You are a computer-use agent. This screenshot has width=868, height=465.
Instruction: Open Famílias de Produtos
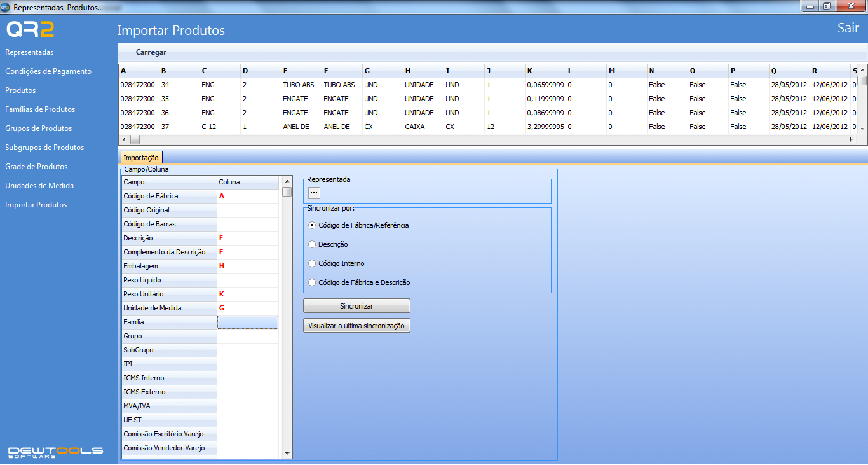[x=40, y=109]
